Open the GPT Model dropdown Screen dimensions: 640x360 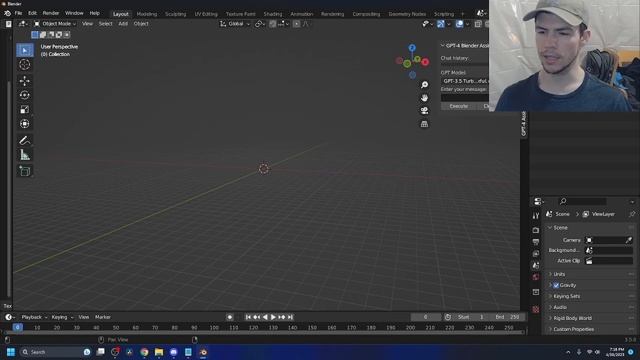point(465,81)
